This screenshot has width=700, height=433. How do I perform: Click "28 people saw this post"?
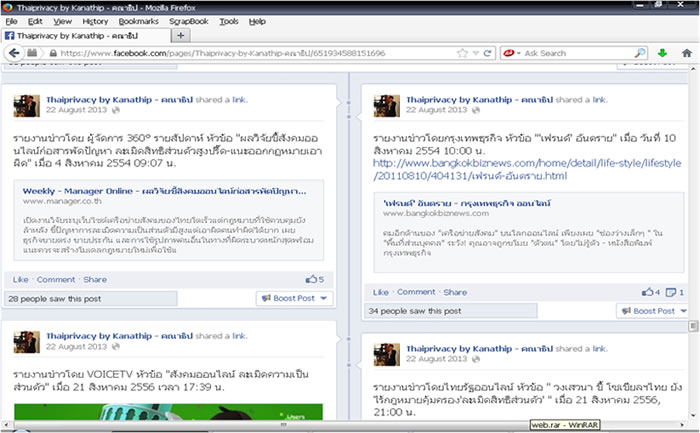point(91,299)
